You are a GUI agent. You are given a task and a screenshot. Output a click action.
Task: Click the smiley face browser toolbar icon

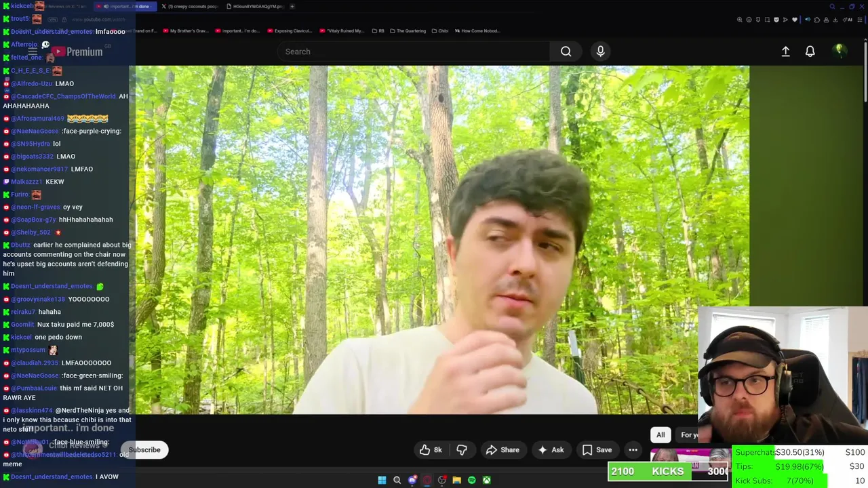[749, 20]
